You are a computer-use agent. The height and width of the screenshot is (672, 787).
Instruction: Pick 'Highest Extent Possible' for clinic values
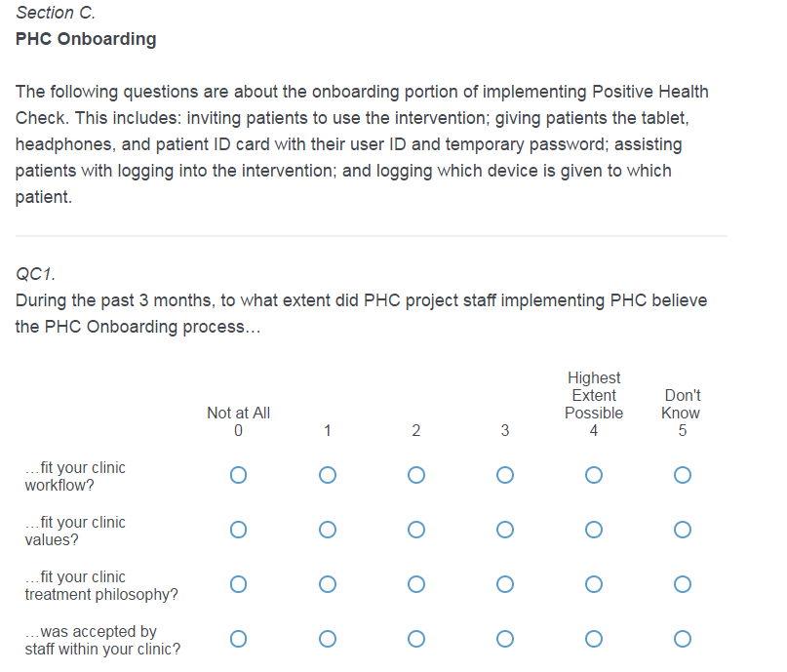click(x=593, y=531)
